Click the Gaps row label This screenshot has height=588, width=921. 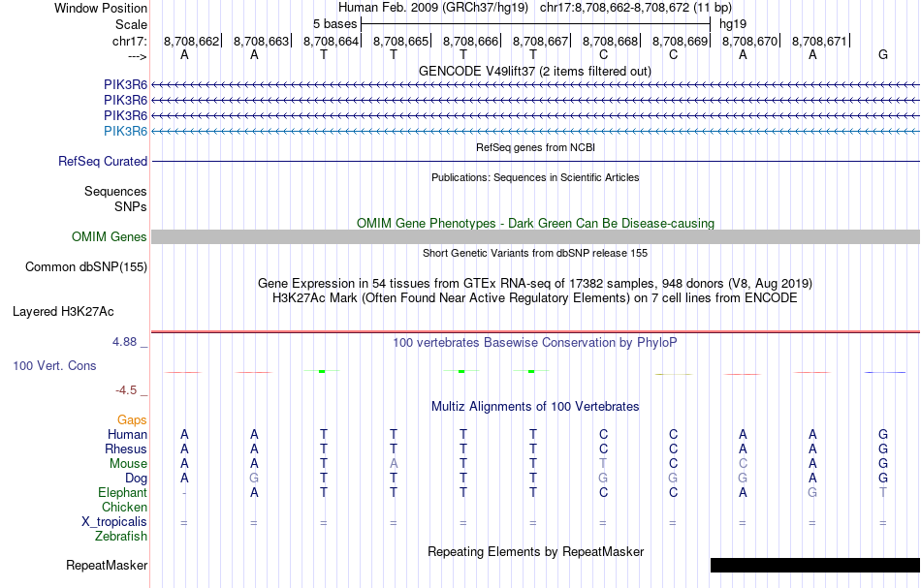click(132, 419)
